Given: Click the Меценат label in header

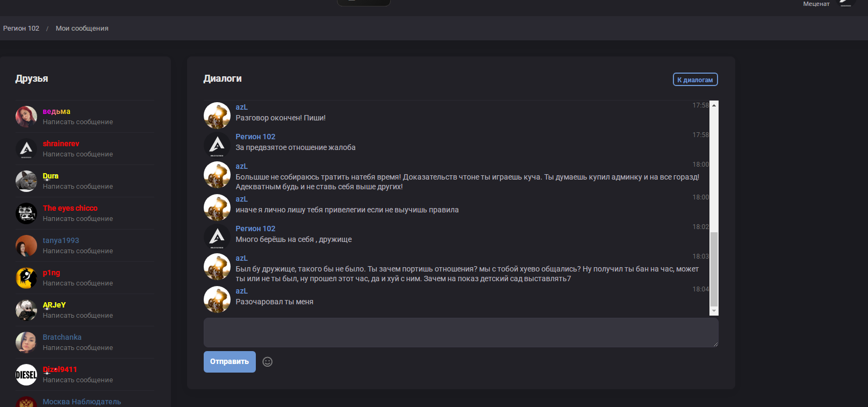Looking at the screenshot, I should click(816, 4).
